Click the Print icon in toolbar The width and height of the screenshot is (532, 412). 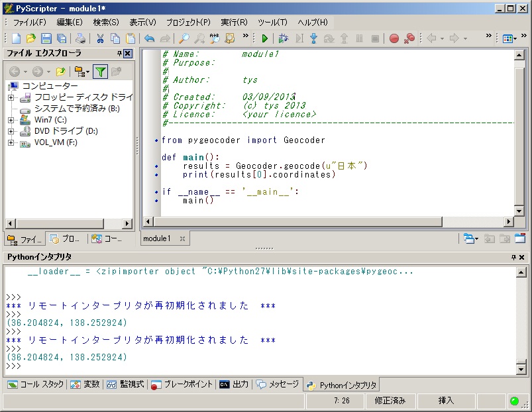pyautogui.click(x=80, y=38)
